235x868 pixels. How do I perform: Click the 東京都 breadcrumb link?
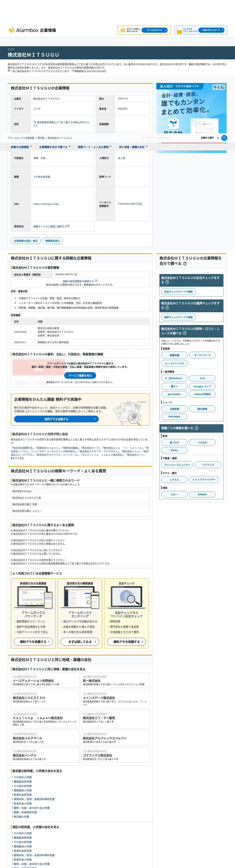click(41, 138)
